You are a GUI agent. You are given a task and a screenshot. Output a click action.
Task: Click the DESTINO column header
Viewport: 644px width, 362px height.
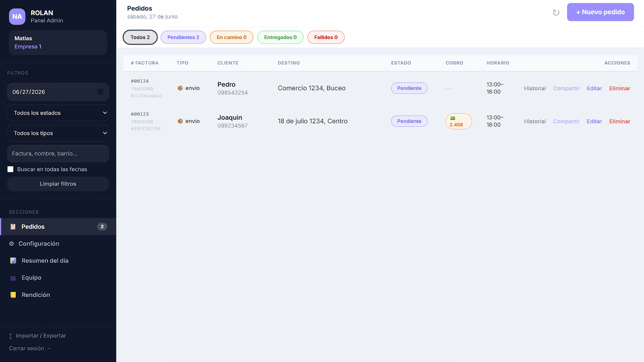[288, 63]
